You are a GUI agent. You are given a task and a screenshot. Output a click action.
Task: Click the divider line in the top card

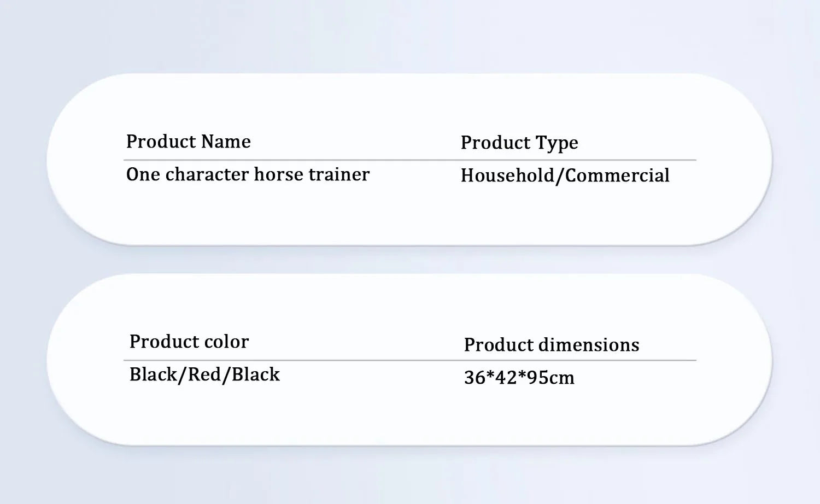(410, 160)
